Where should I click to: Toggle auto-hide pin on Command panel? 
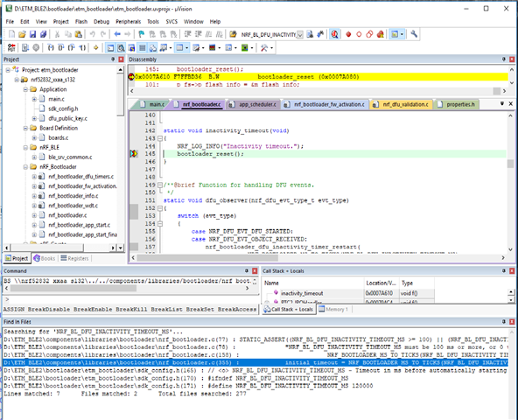[x=247, y=271]
